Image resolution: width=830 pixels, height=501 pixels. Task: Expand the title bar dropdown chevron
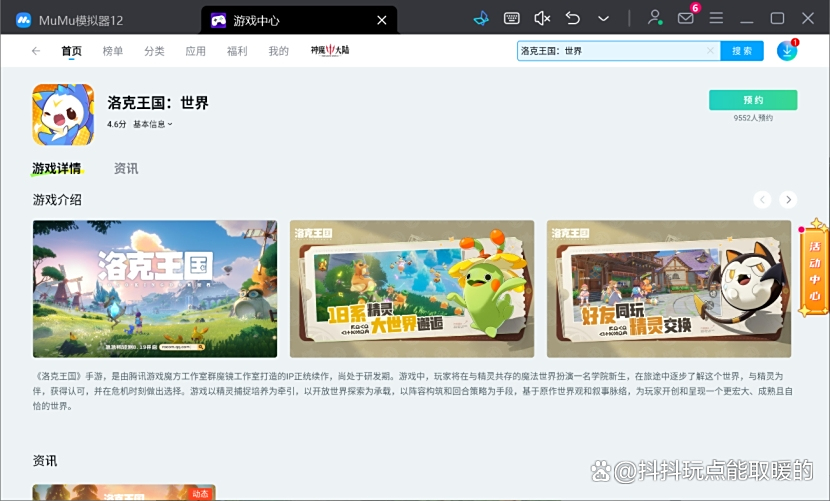[603, 18]
